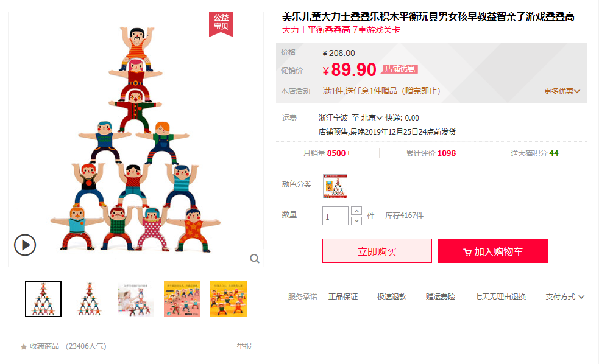Click the magnifier zoom icon on image

click(x=255, y=258)
